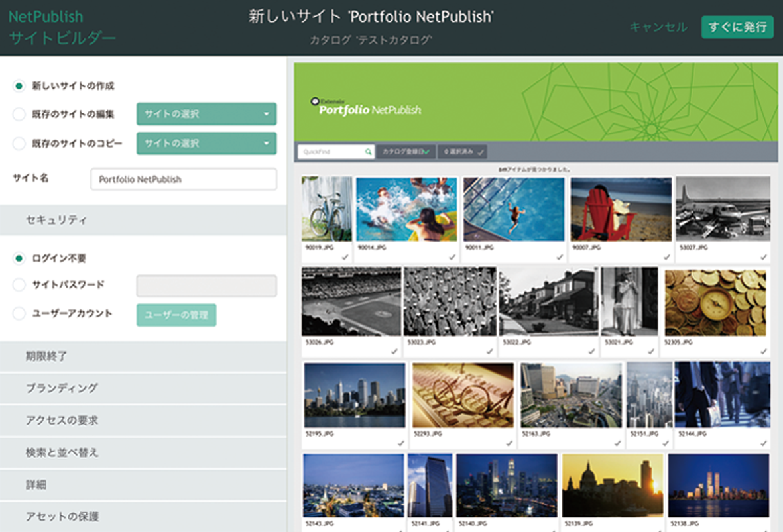783x532 pixels.
Task: Open night city thumbnail 52143.JPG
Action: pyautogui.click(x=353, y=486)
